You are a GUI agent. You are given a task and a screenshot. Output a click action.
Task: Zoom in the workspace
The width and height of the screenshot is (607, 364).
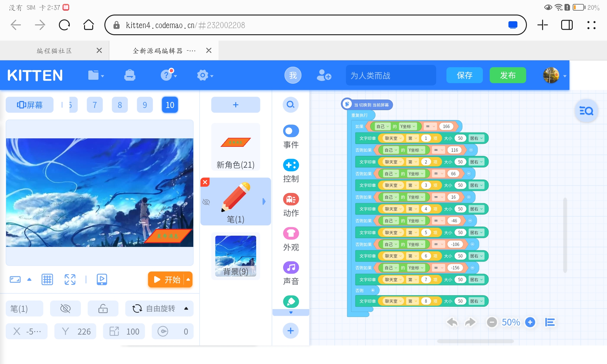pyautogui.click(x=530, y=322)
